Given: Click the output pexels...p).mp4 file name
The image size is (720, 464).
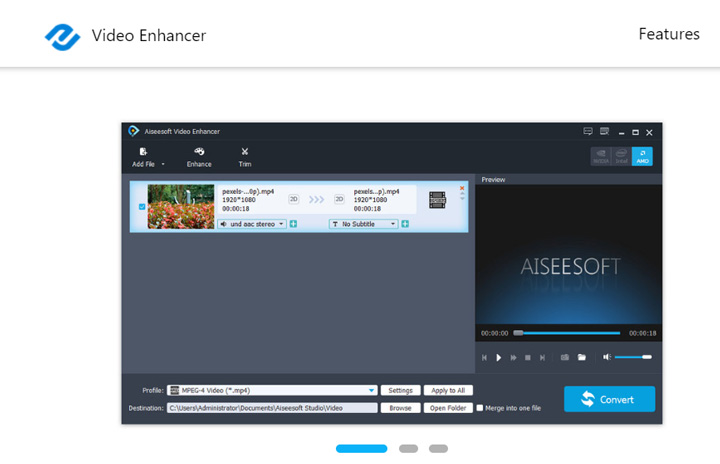Looking at the screenshot, I should click(376, 191).
